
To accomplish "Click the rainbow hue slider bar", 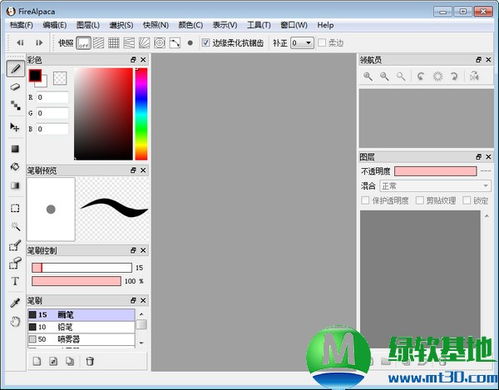I will tap(141, 114).
